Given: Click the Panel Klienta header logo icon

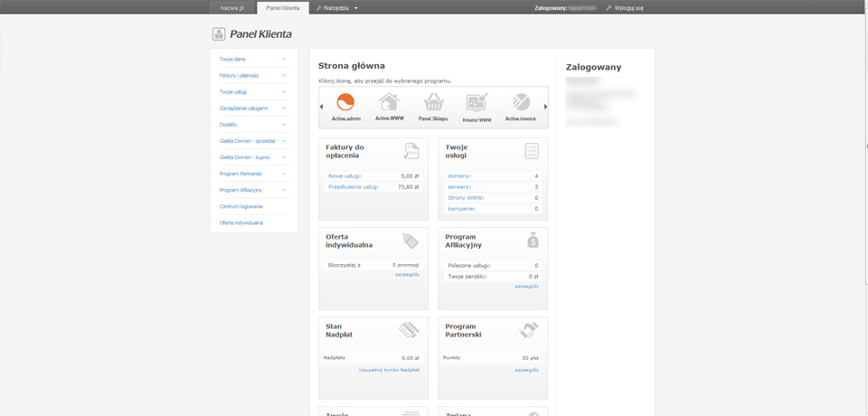Looking at the screenshot, I should [219, 34].
